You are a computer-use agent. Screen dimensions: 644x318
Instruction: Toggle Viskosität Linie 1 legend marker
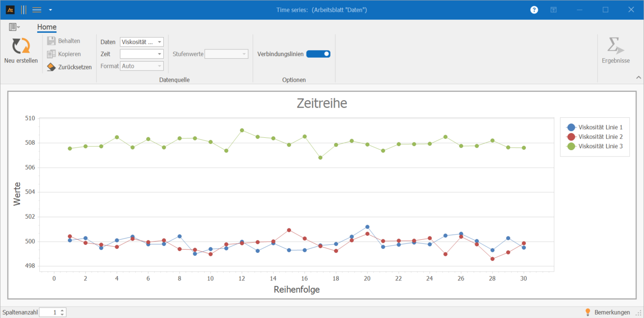pos(571,127)
